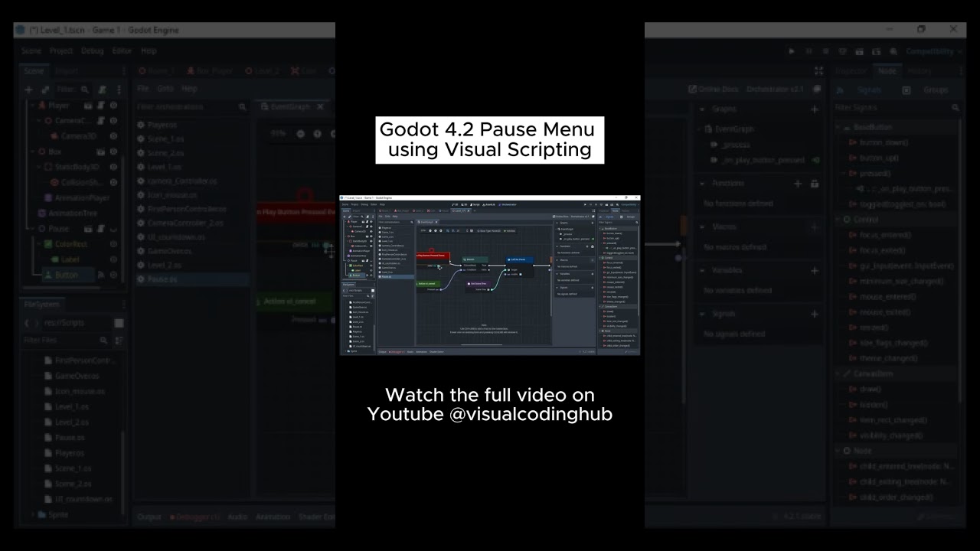Toggle visibility of the Camera3D node
This screenshot has height=551, width=980.
click(x=113, y=136)
